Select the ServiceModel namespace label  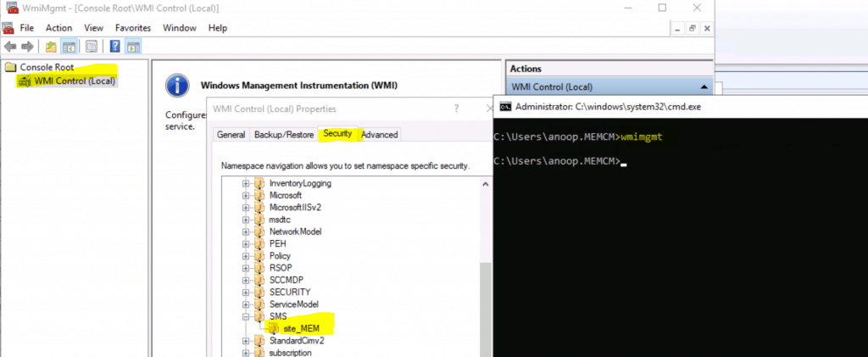[x=294, y=304]
